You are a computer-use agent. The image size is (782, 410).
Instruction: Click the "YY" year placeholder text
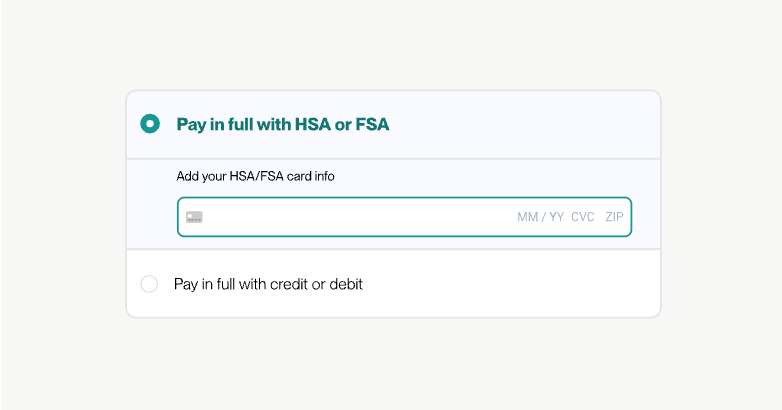pos(556,217)
